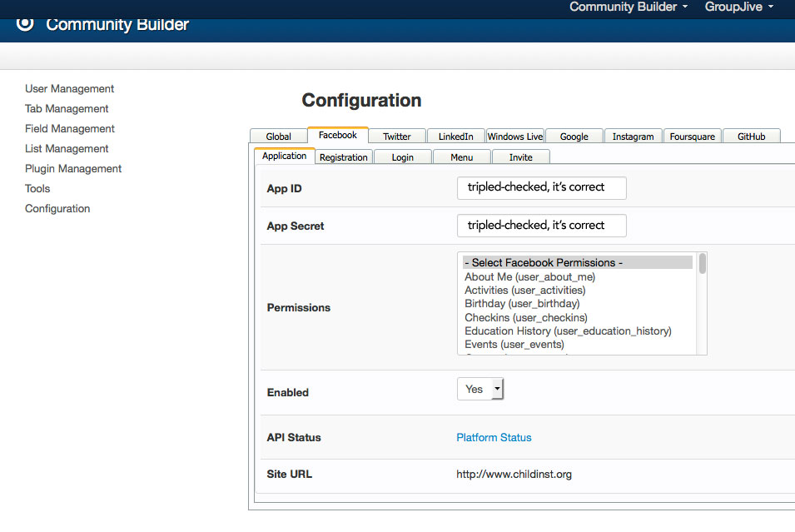Screen dimensions: 795x532
Task: Open Field Management page
Action: click(69, 129)
